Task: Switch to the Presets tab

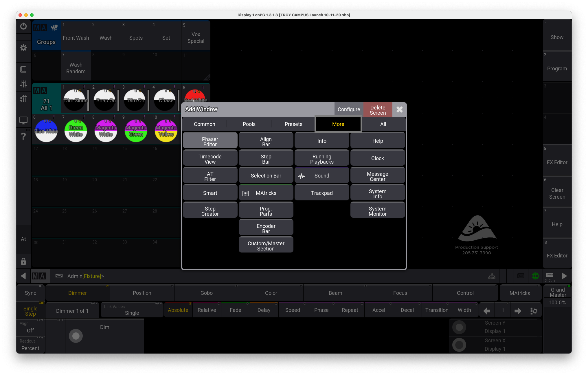Action: pyautogui.click(x=293, y=124)
